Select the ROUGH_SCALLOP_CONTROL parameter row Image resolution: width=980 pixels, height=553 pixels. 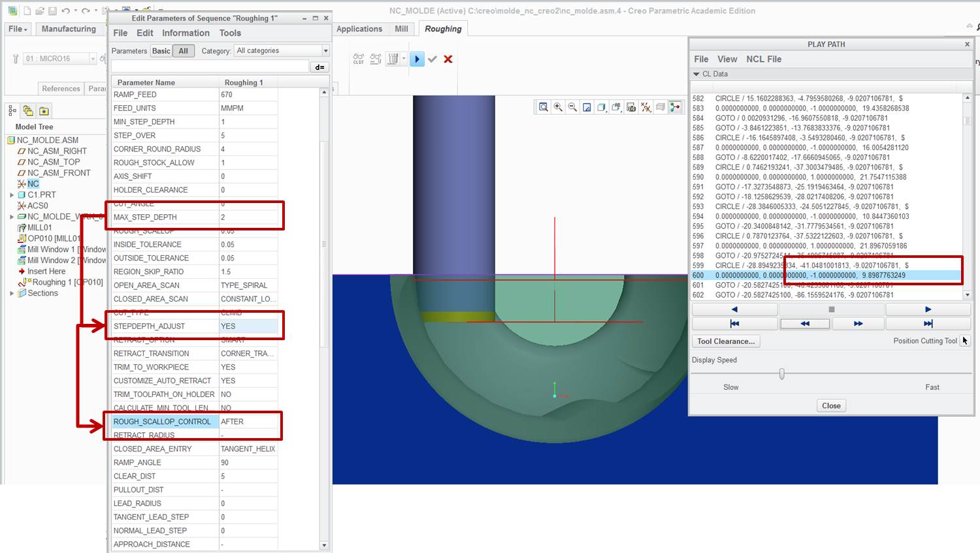click(x=194, y=421)
